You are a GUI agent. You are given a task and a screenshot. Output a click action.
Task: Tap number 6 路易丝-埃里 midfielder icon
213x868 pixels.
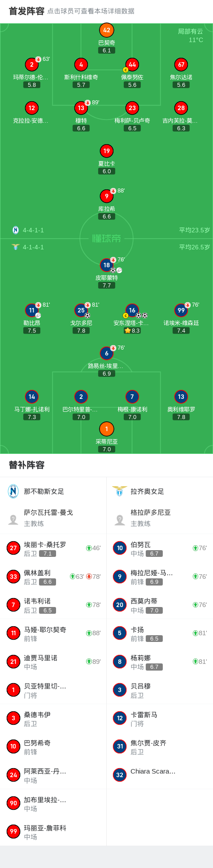(107, 353)
